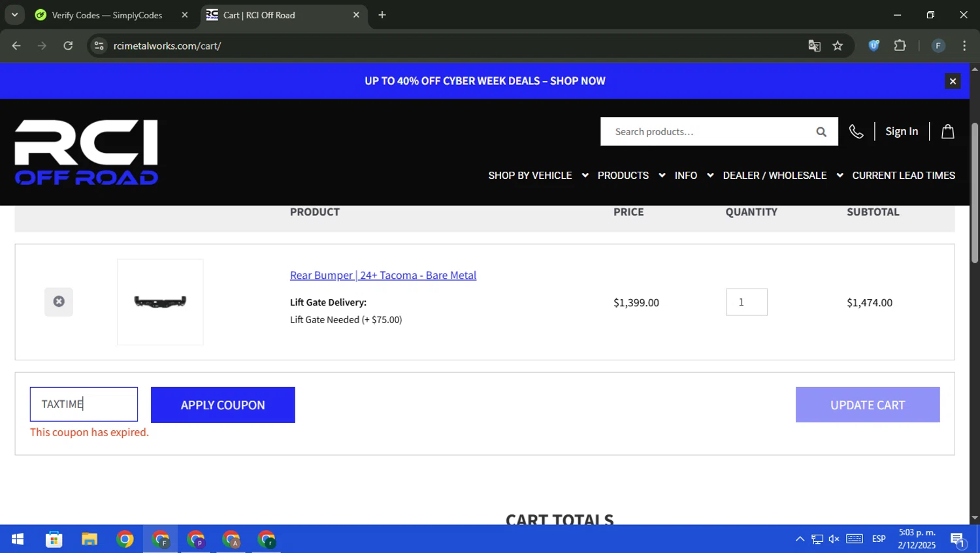
Task: Click the search magnifier icon
Action: click(x=821, y=132)
